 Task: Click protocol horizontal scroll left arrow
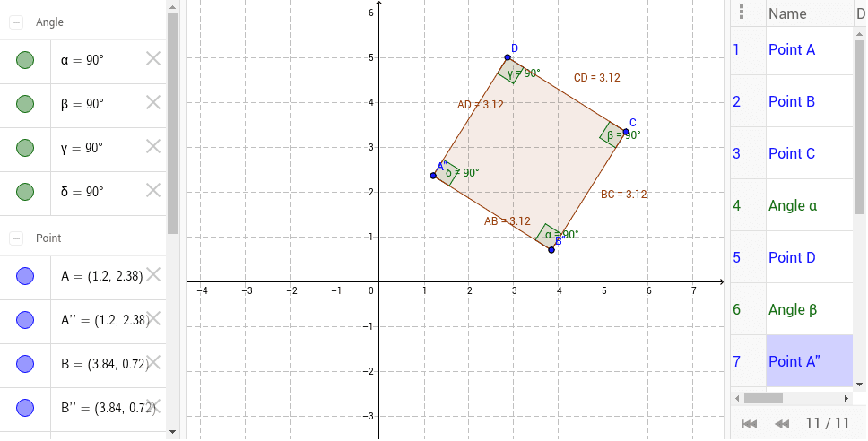point(736,398)
